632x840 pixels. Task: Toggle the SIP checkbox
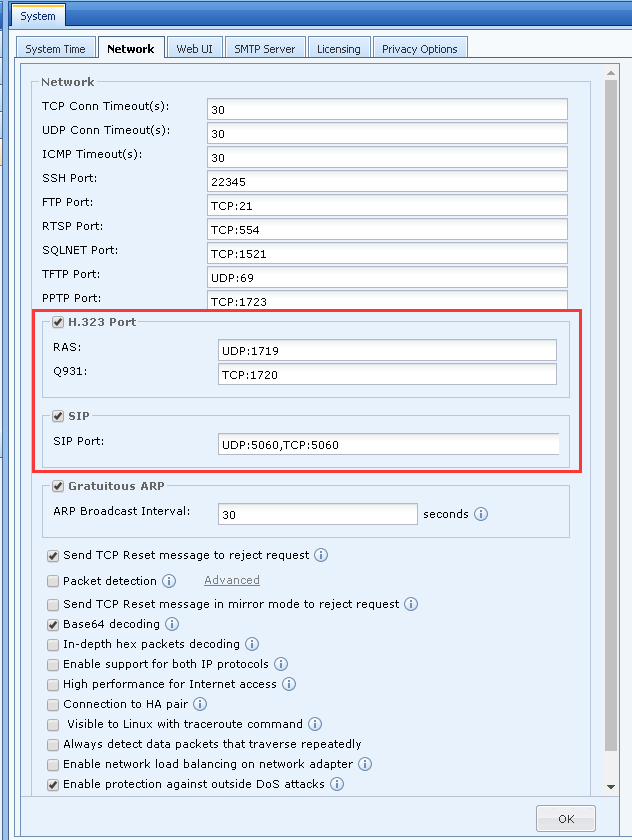(x=58, y=416)
